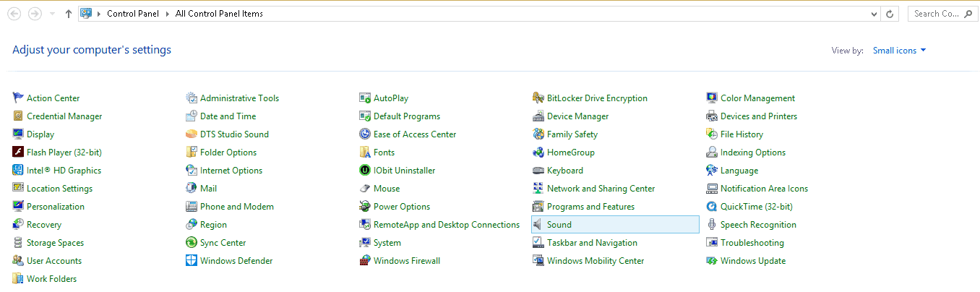980x292 pixels.
Task: Open the Mouse icon
Action: [365, 188]
